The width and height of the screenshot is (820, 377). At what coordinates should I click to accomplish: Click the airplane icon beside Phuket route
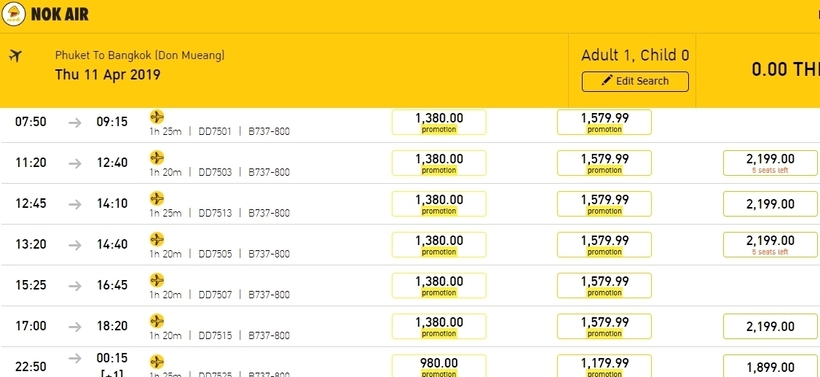(16, 55)
